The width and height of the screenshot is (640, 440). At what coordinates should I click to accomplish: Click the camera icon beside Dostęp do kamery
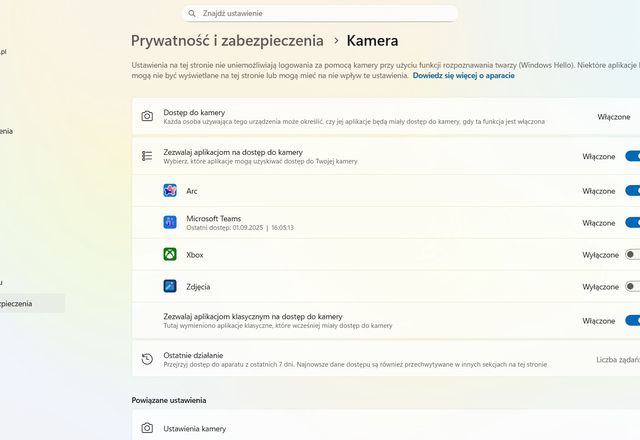147,117
